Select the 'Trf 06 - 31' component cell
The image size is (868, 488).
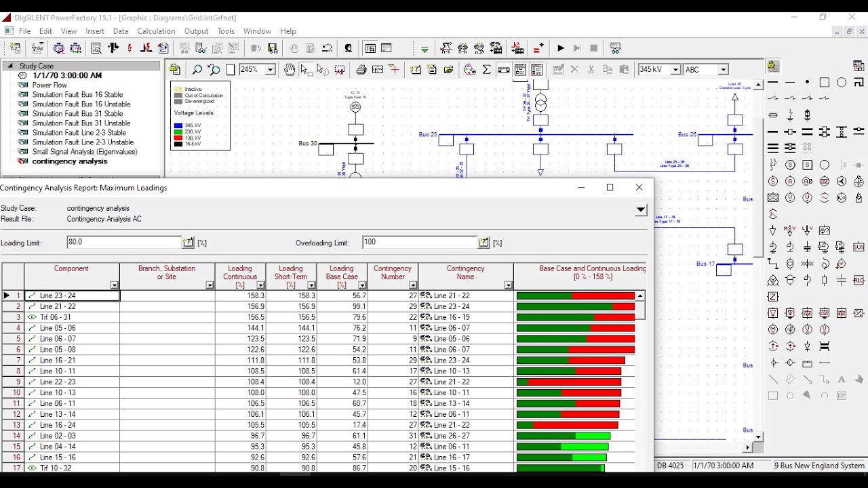click(x=72, y=317)
